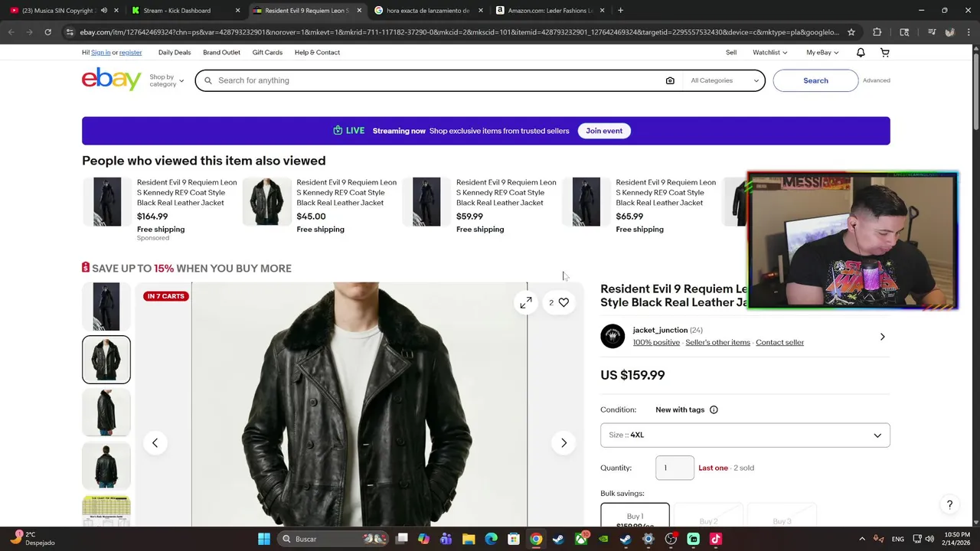Open the eBay notifications bell
The image size is (980, 551).
coord(861,53)
